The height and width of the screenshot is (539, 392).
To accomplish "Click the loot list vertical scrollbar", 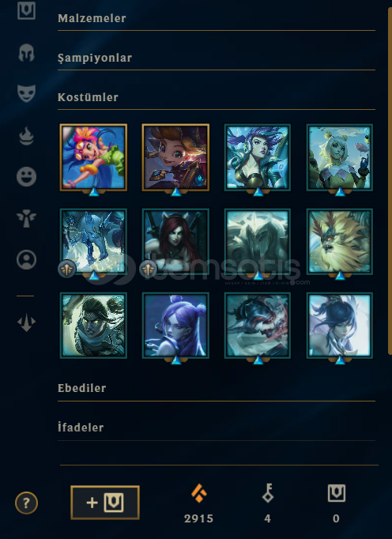I will (390, 180).
